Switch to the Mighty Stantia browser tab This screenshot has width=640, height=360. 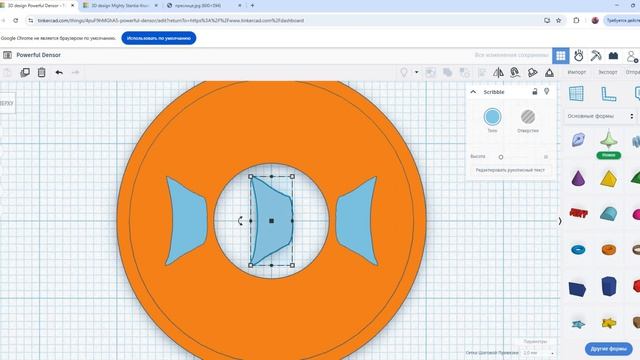tap(119, 6)
